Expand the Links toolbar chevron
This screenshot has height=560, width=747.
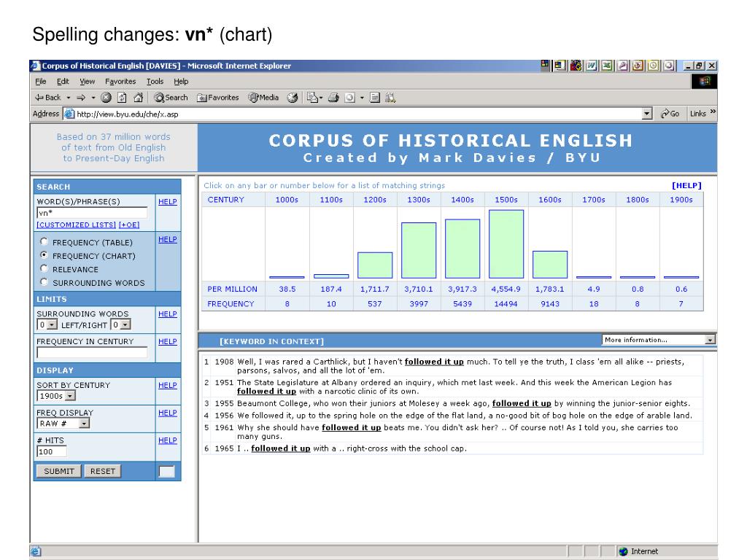(x=713, y=112)
